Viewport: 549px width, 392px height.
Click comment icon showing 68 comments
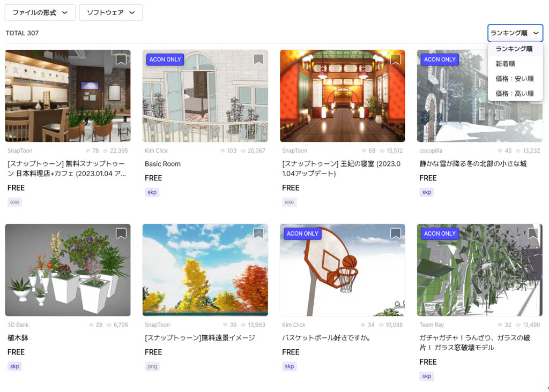364,150
